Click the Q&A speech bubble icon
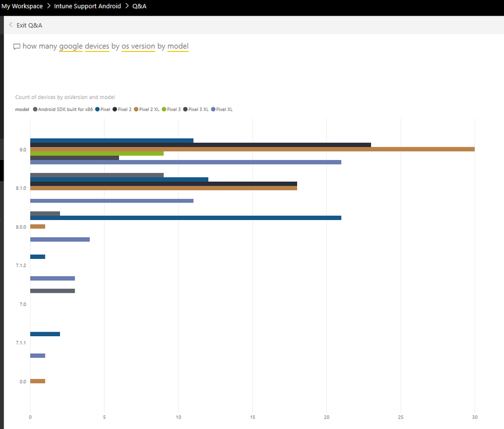Image resolution: width=504 pixels, height=429 pixels. click(x=17, y=46)
